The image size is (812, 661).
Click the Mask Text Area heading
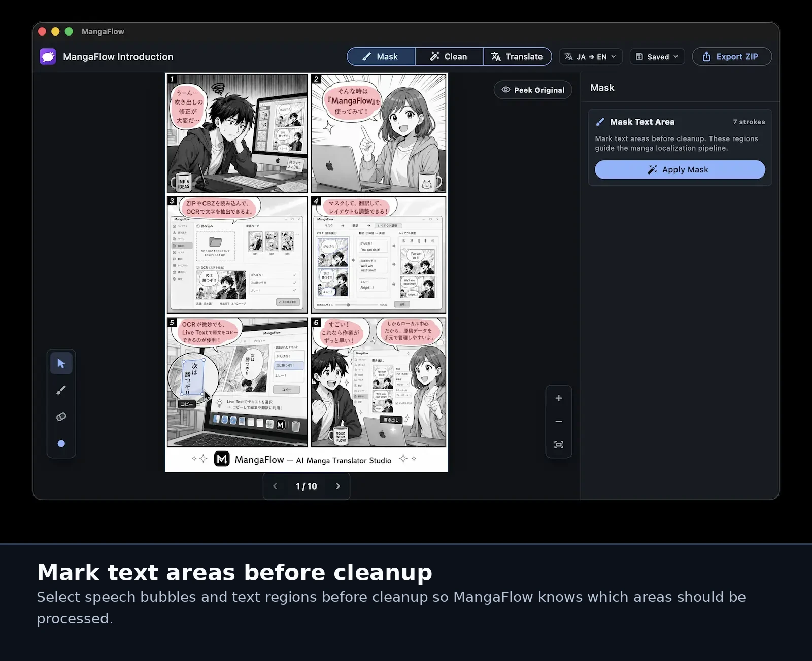coord(642,122)
